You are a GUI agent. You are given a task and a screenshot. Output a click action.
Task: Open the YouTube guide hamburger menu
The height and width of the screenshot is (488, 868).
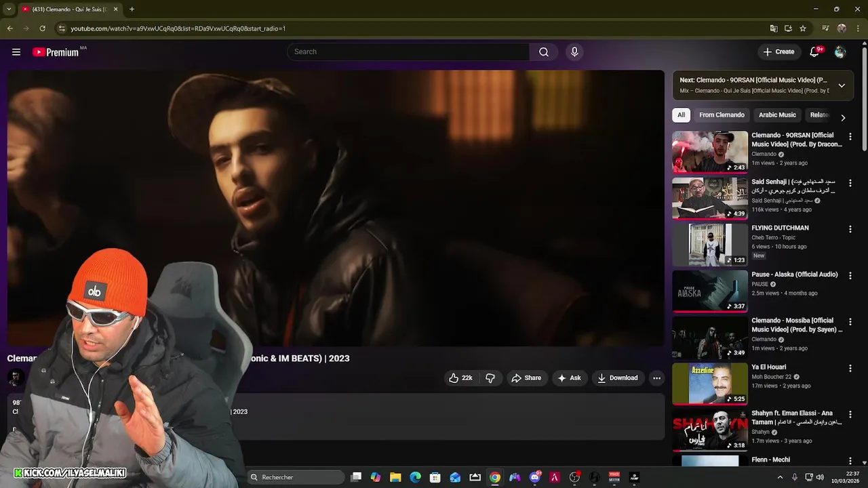click(x=16, y=52)
